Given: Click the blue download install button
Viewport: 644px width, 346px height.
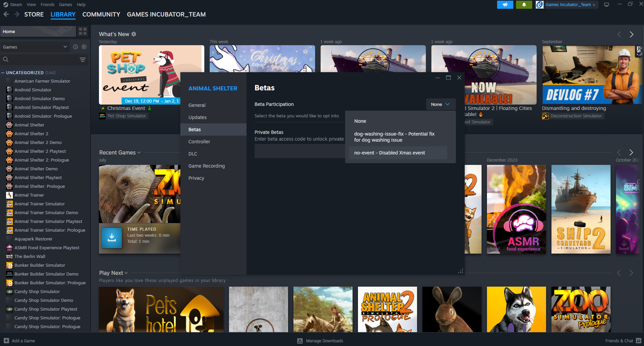Looking at the screenshot, I should tap(112, 238).
